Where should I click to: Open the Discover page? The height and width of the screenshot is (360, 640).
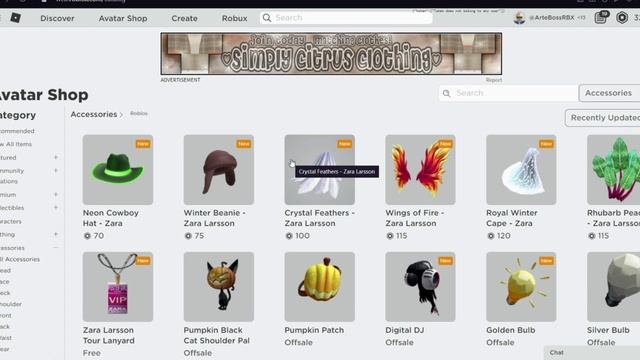click(x=57, y=18)
